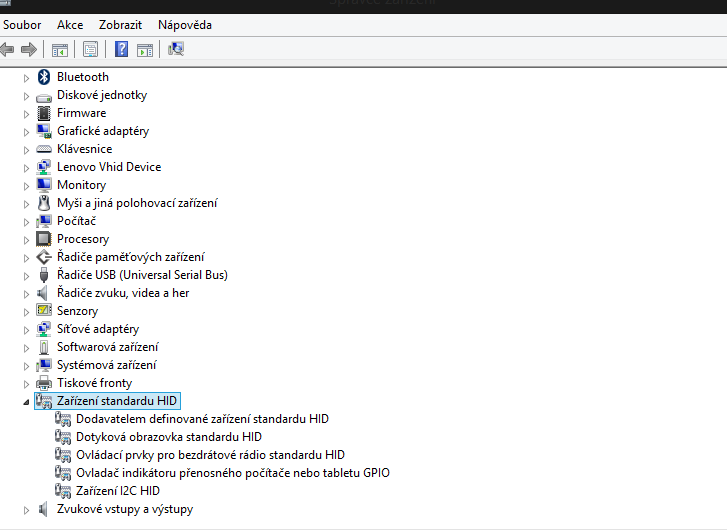Click the Řadiče paměťových zařízení icon
The width and height of the screenshot is (727, 531).
coord(44,257)
